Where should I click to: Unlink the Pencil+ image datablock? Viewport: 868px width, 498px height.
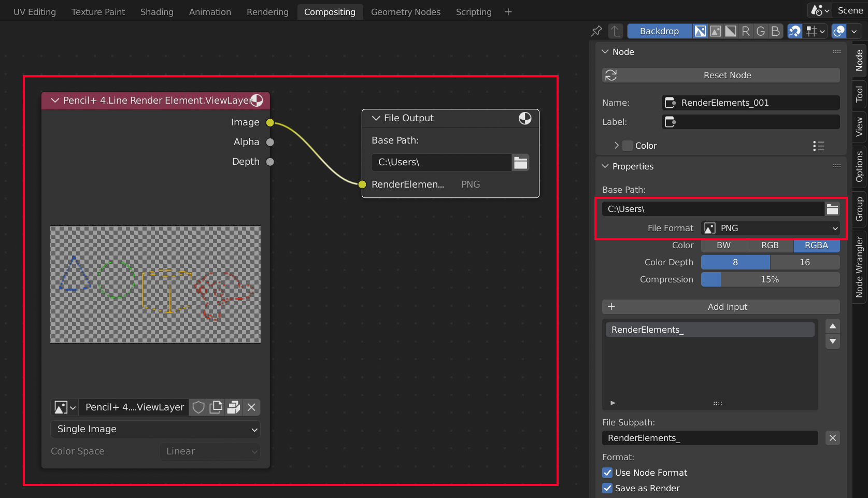click(251, 407)
